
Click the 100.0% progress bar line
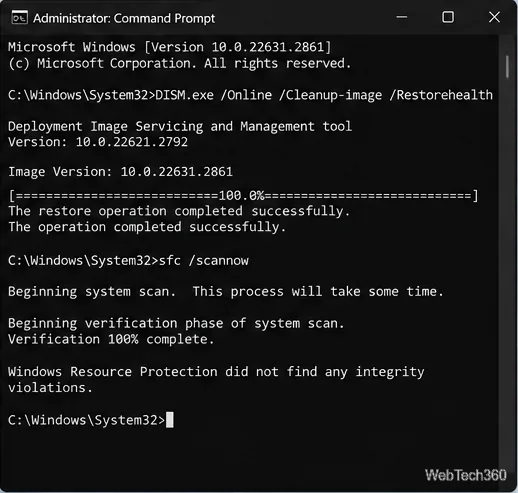pos(243,196)
